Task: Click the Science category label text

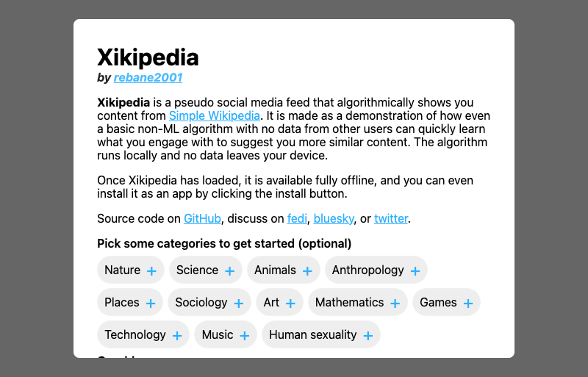Action: pos(197,270)
